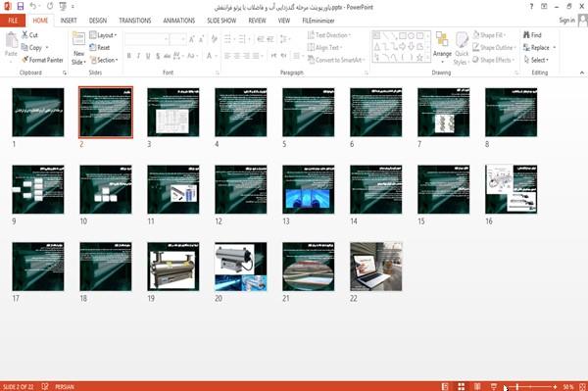The width and height of the screenshot is (588, 391).
Task: Toggle Strikethrough formatting
Action: click(167, 56)
